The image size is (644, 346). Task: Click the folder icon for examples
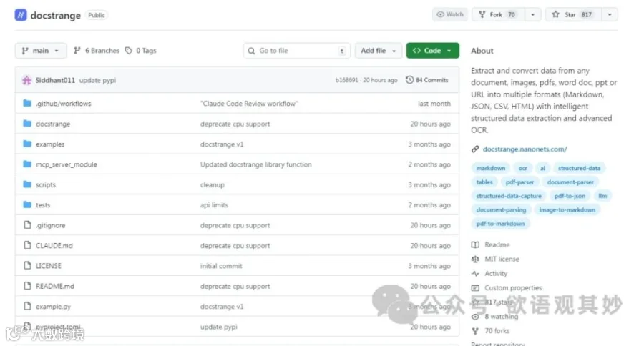coord(27,144)
